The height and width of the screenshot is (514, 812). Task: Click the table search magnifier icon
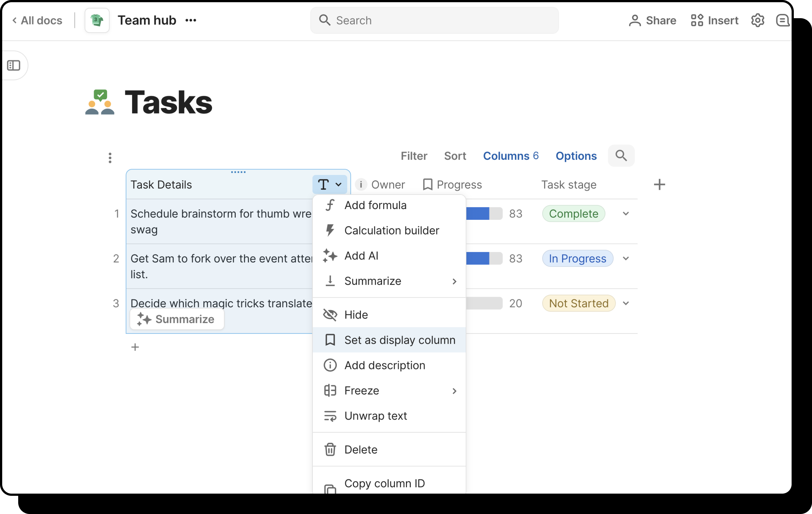621,156
